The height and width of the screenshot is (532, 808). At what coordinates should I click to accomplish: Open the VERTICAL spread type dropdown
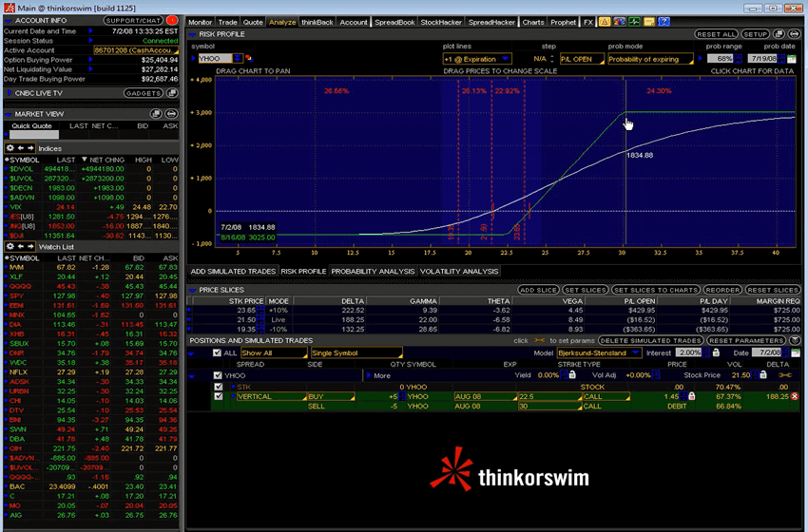[x=271, y=396]
